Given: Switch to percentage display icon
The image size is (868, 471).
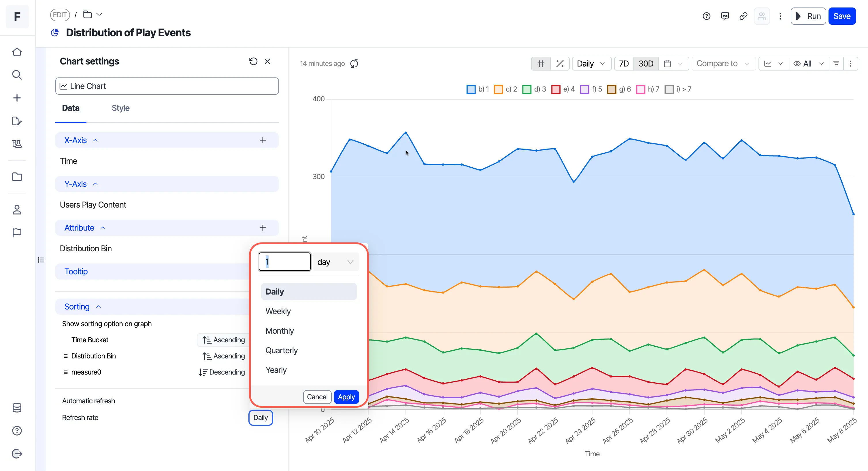Looking at the screenshot, I should (x=560, y=64).
